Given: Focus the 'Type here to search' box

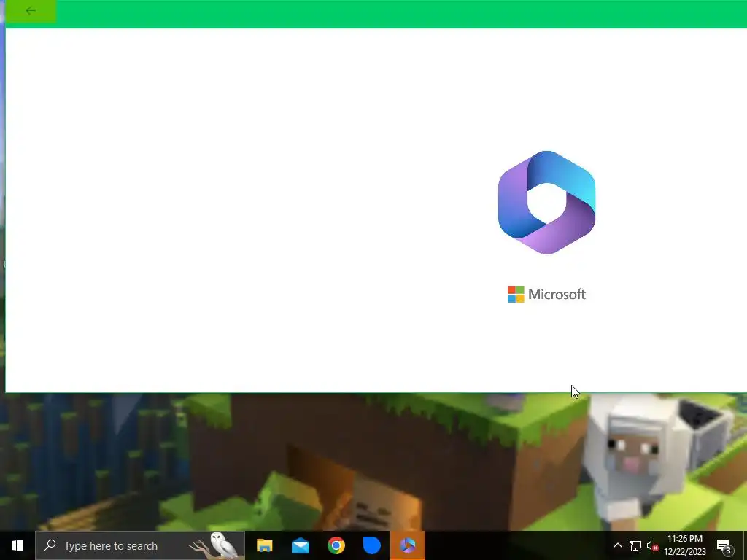Looking at the screenshot, I should pyautogui.click(x=140, y=545).
